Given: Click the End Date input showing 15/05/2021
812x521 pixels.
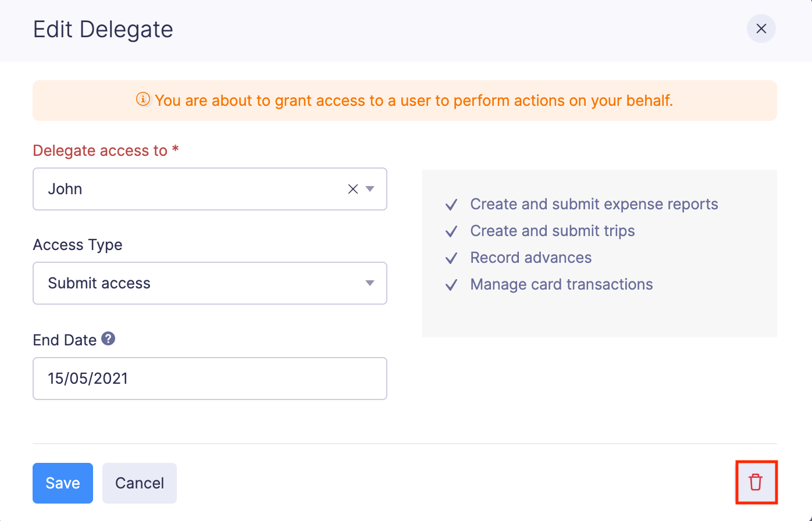Looking at the screenshot, I should [x=209, y=379].
